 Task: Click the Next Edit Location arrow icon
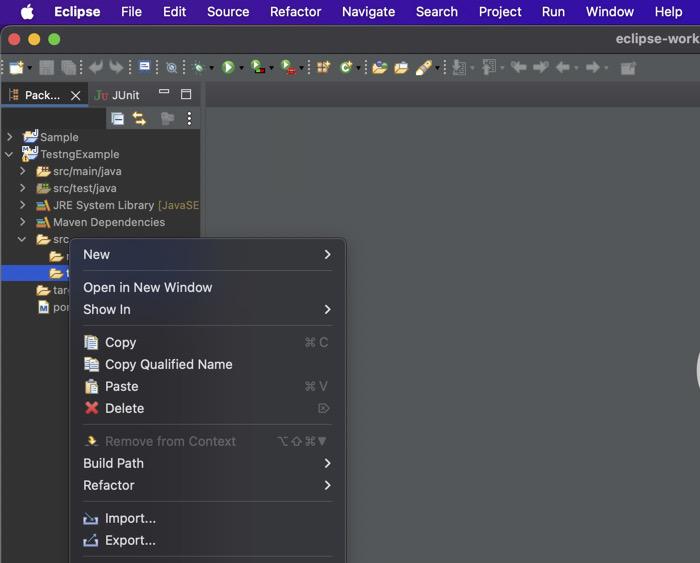click(541, 67)
